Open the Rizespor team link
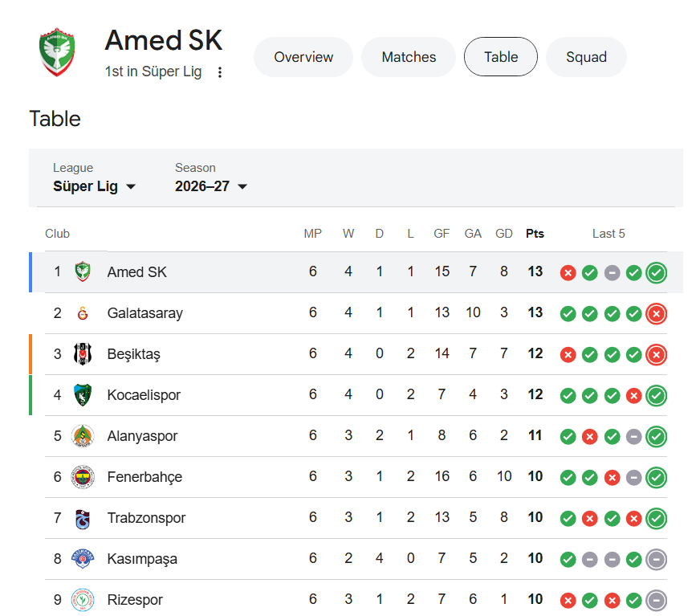The image size is (700, 616). (x=135, y=600)
